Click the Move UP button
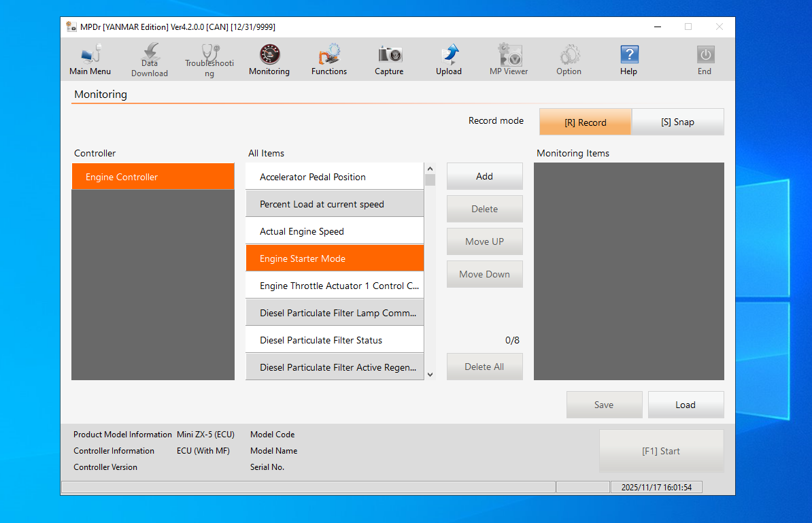Image resolution: width=812 pixels, height=523 pixels. coord(484,241)
